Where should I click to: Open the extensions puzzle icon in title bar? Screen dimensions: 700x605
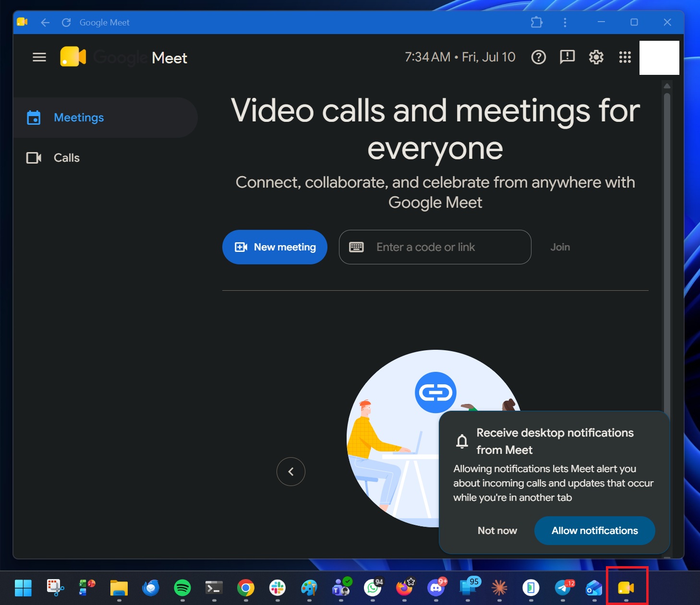pos(537,22)
